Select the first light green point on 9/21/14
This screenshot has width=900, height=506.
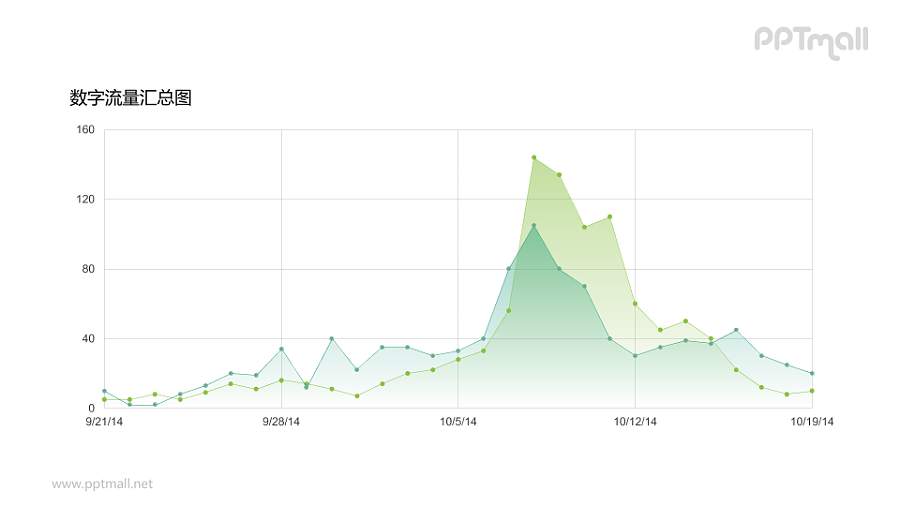(x=104, y=400)
